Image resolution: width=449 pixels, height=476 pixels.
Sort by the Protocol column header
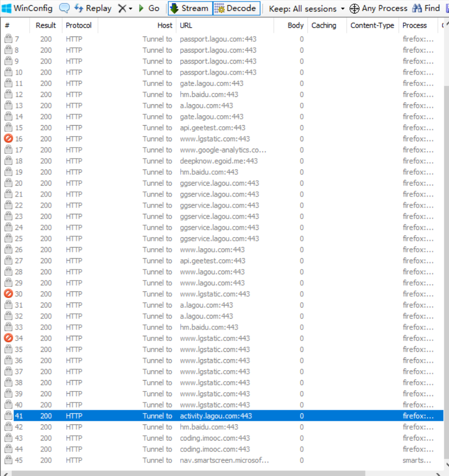pos(79,26)
